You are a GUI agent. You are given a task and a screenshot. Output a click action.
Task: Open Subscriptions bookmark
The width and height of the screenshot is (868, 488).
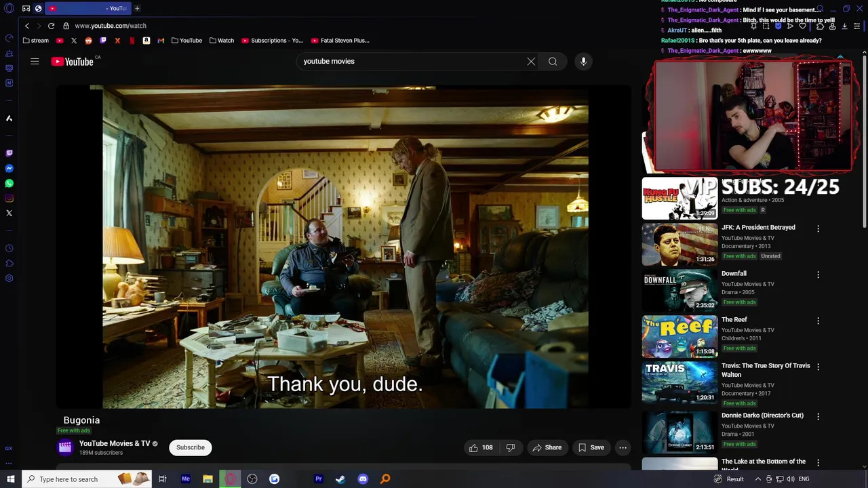pyautogui.click(x=273, y=41)
